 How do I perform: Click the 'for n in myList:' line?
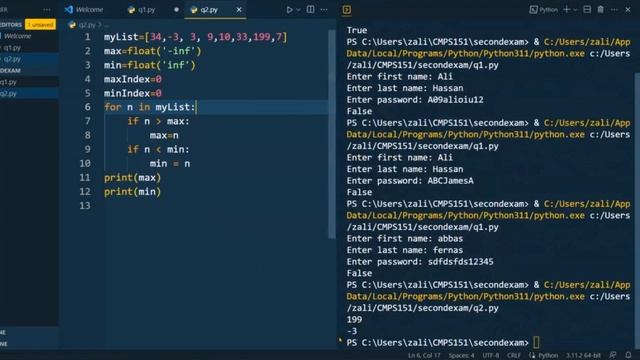(150, 107)
